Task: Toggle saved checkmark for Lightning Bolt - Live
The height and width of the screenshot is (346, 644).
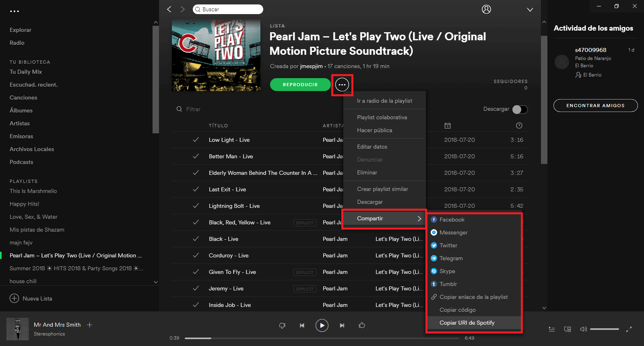Action: [196, 206]
